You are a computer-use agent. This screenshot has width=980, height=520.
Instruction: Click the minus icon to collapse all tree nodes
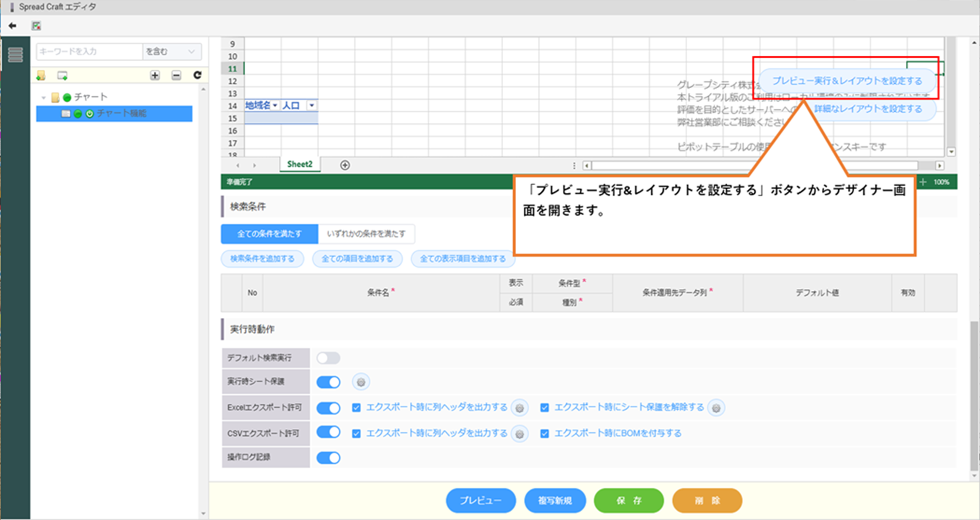pos(176,75)
